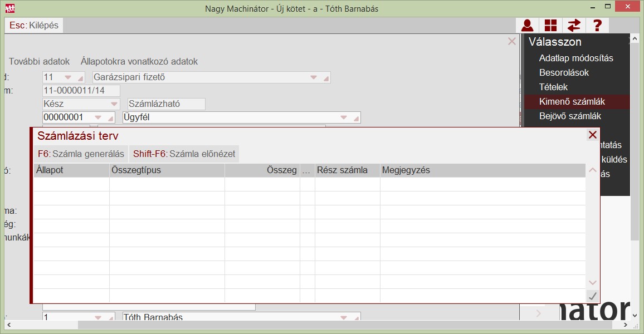This screenshot has width=644, height=334.
Task: Click the gray chevron arrow near the logo
Action: (539, 313)
